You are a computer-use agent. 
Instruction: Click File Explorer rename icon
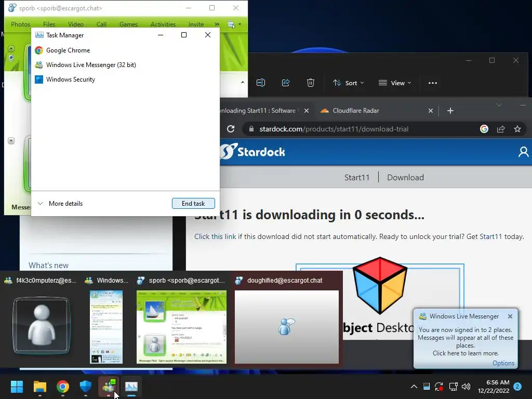click(x=261, y=83)
